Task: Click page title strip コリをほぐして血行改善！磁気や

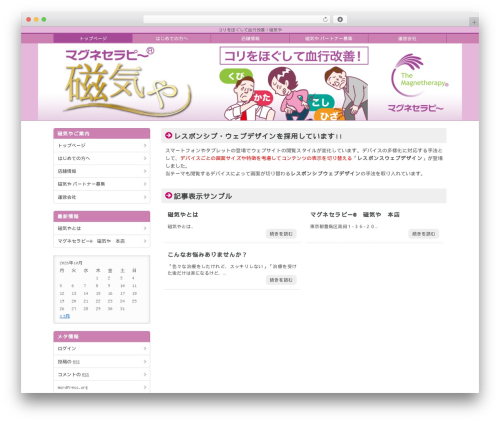Action: (x=250, y=30)
